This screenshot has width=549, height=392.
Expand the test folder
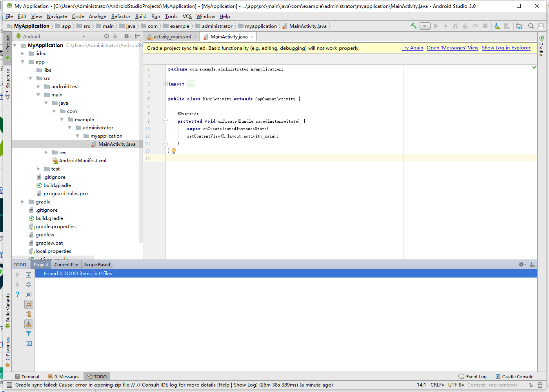[x=38, y=169]
